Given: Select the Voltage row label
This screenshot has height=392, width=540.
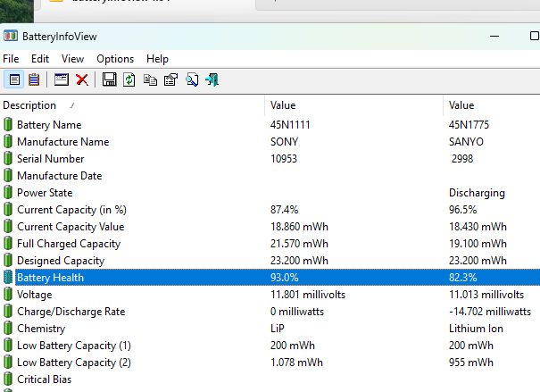Looking at the screenshot, I should pos(35,295).
